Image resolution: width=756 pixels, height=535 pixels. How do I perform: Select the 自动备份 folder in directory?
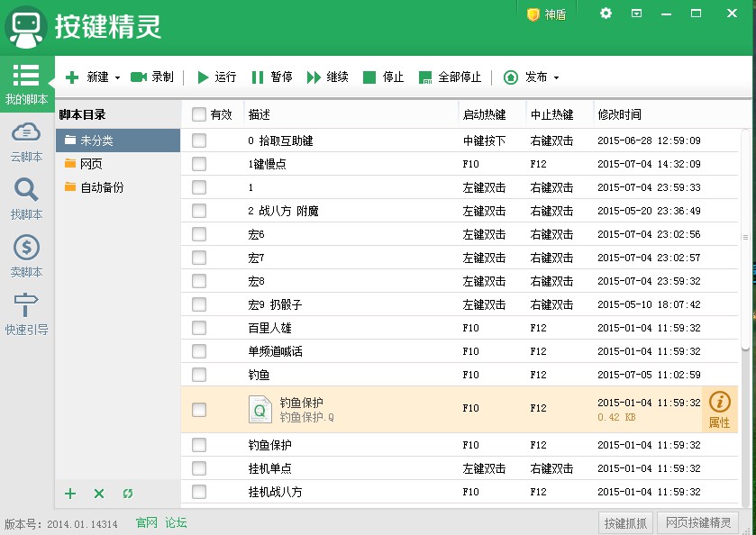pos(101,187)
